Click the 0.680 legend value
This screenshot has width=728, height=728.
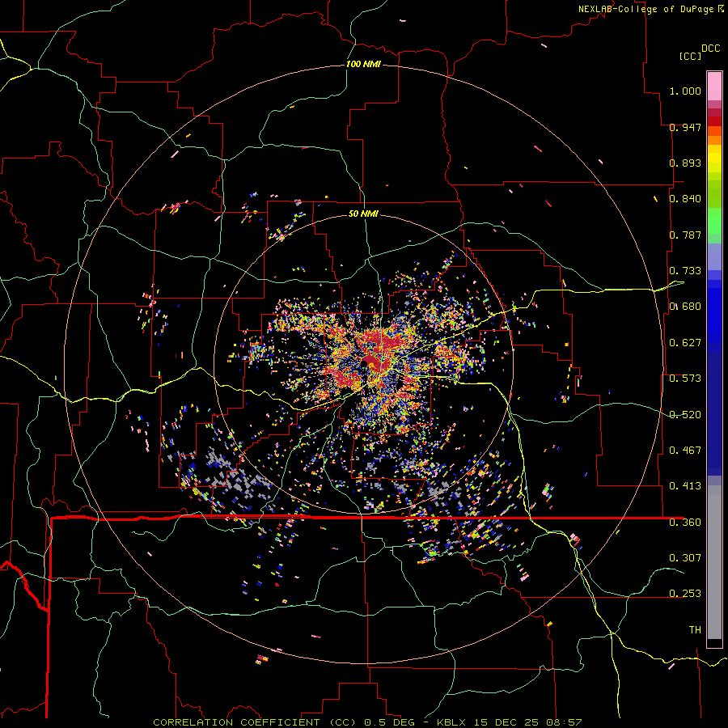click(685, 307)
